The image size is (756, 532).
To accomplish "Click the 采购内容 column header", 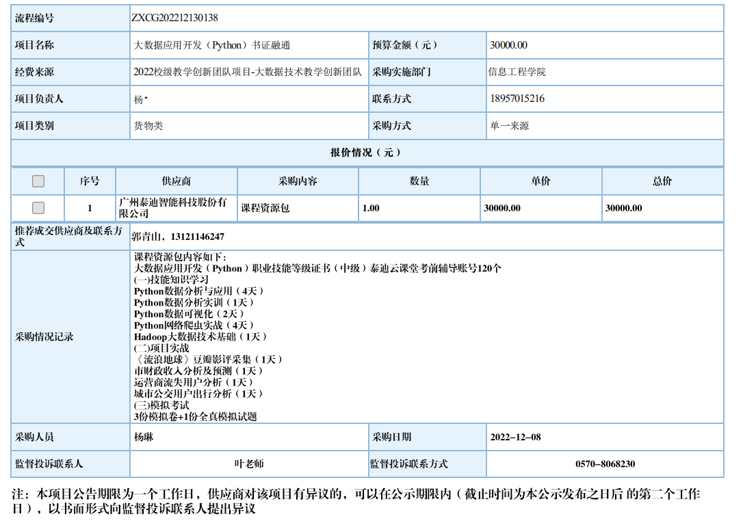I will 298,181.
